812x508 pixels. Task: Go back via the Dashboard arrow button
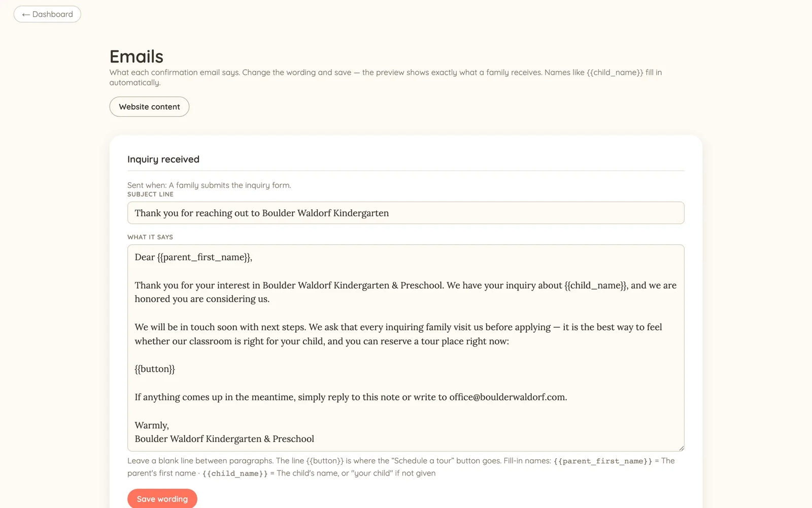coord(47,14)
